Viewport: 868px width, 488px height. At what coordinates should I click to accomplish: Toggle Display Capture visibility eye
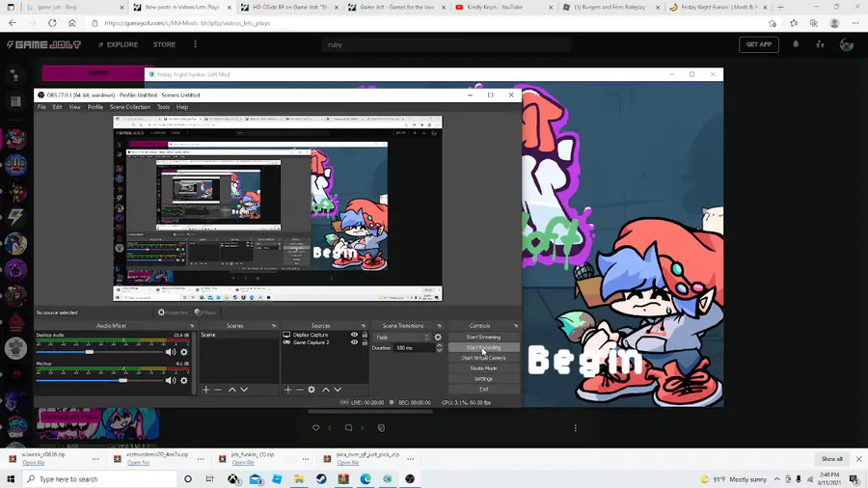tap(354, 335)
